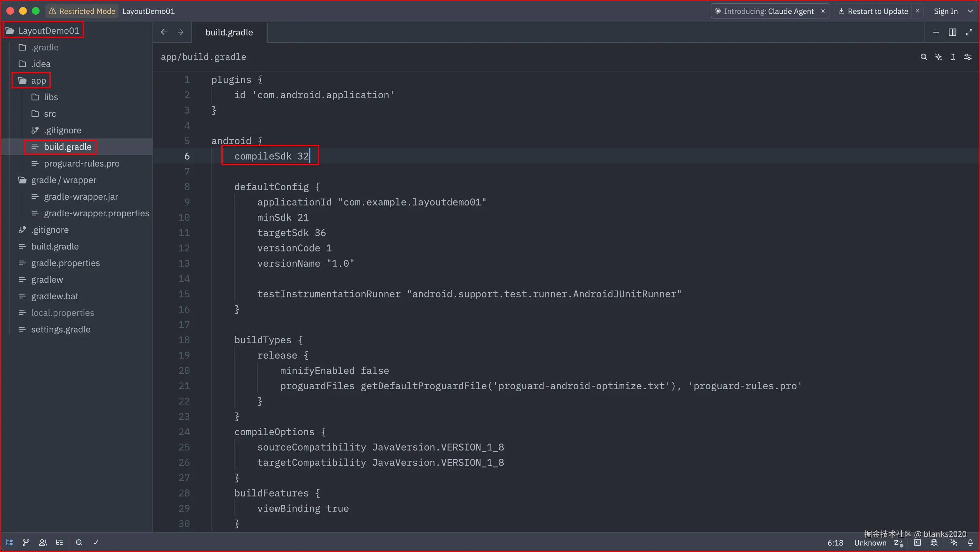The image size is (980, 552).
Task: Open settings.gradle file
Action: tap(55, 330)
